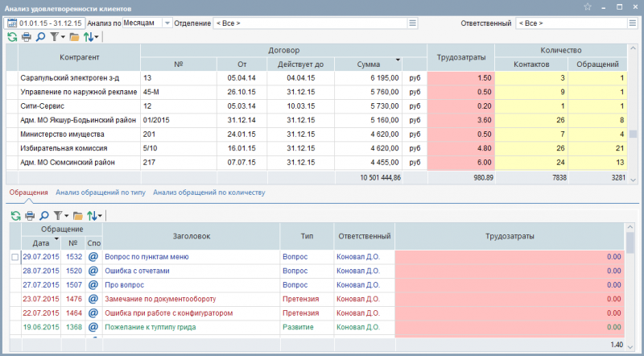This screenshot has height=356, width=644.
Task: Open folder icon in upper toolbar
Action: click(x=74, y=37)
